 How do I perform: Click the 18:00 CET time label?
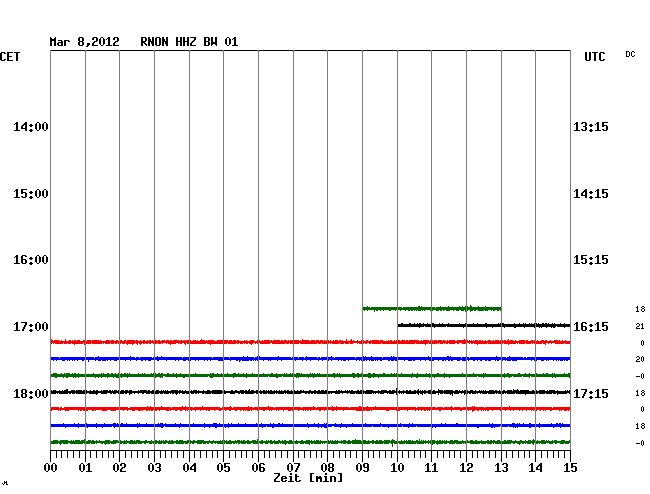(x=31, y=394)
